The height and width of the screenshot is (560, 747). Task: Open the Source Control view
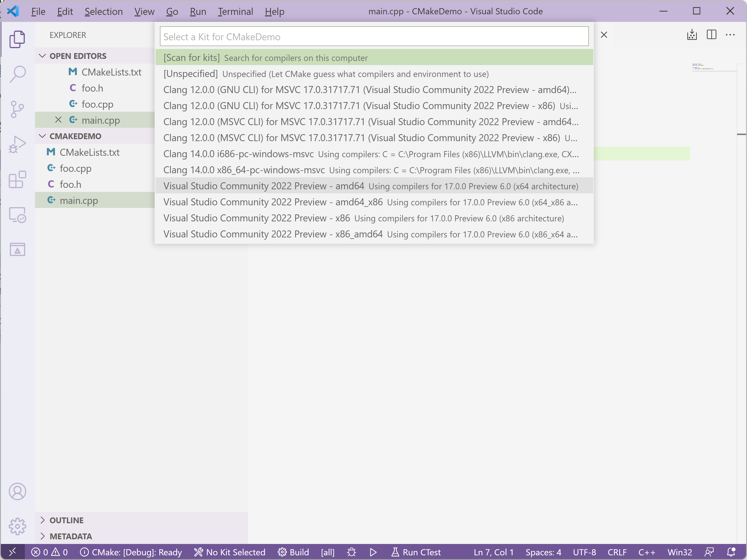[x=17, y=109]
